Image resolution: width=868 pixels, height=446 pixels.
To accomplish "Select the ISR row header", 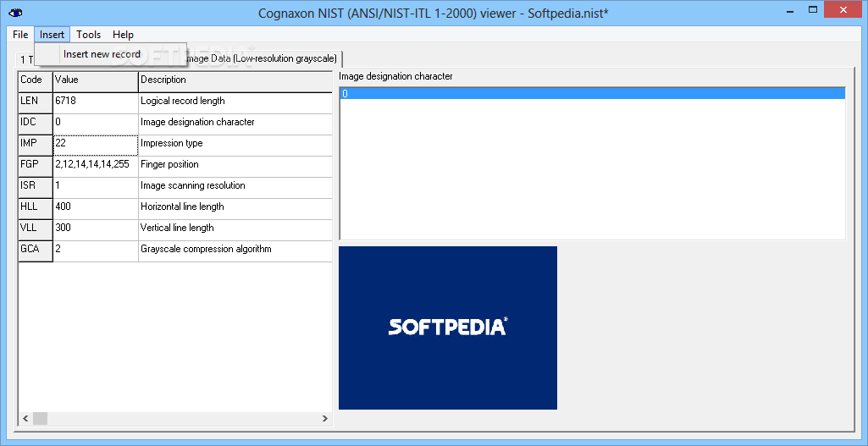I will [36, 188].
